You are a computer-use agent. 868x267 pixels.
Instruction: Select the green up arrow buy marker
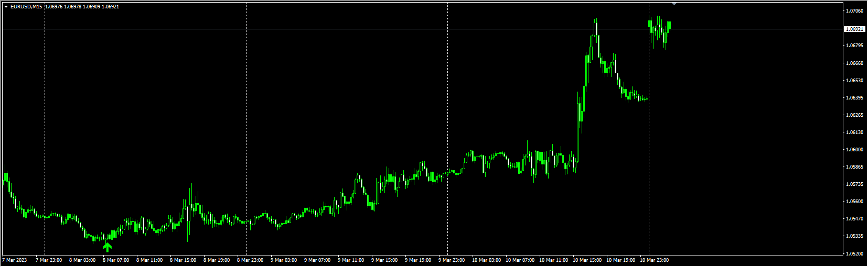(x=108, y=247)
